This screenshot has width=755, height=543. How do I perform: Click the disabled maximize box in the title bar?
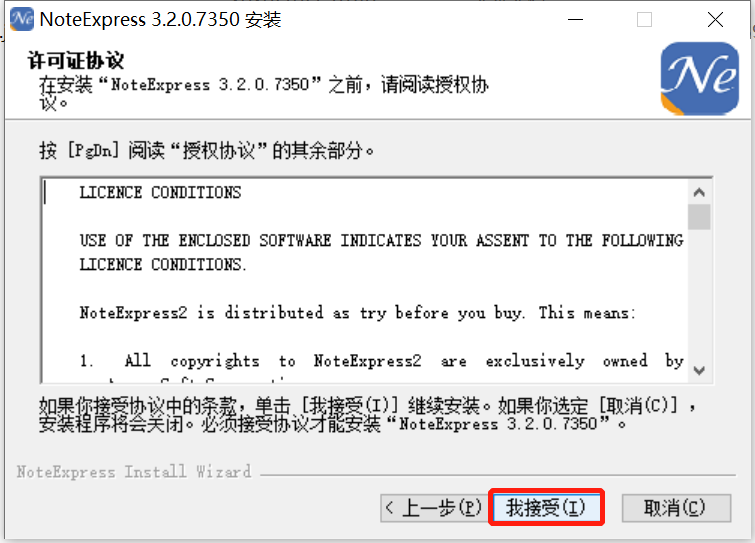click(x=644, y=20)
